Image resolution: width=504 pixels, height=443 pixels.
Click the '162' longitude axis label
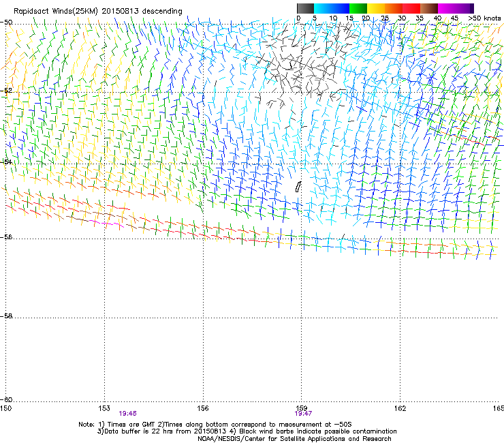400,408
